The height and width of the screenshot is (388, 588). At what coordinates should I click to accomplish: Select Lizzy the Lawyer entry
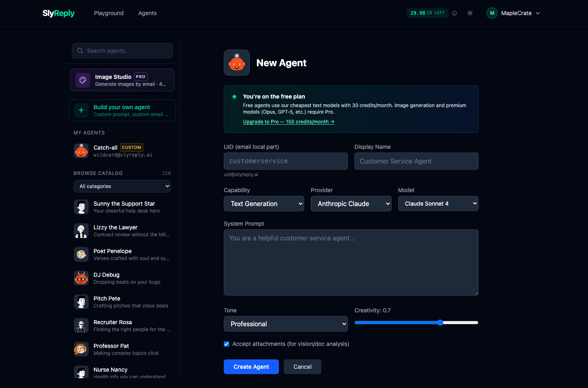tap(122, 231)
